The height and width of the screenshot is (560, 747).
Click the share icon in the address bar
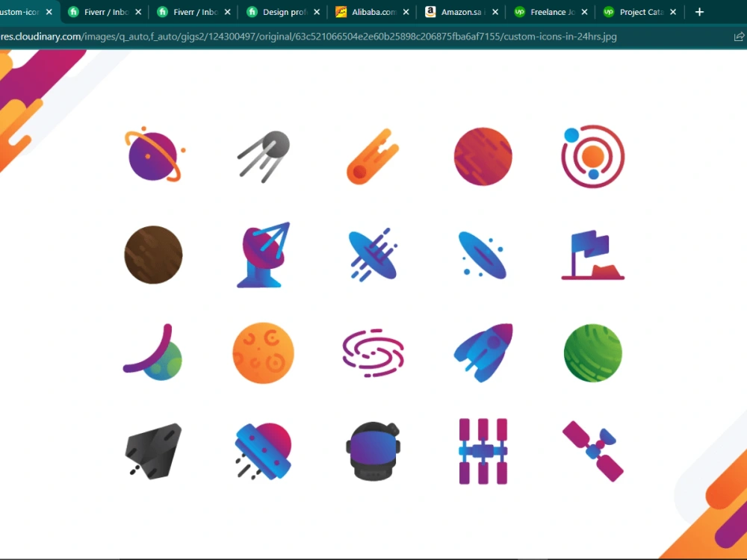click(x=738, y=36)
